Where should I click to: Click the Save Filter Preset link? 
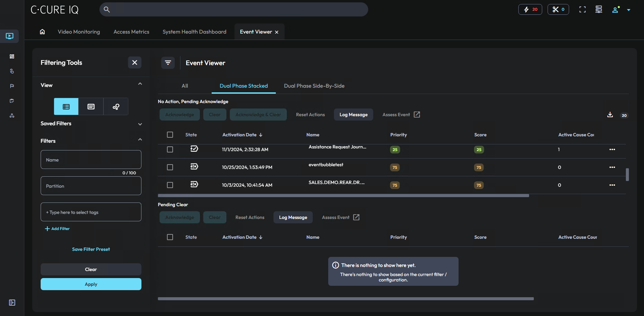[91, 249]
